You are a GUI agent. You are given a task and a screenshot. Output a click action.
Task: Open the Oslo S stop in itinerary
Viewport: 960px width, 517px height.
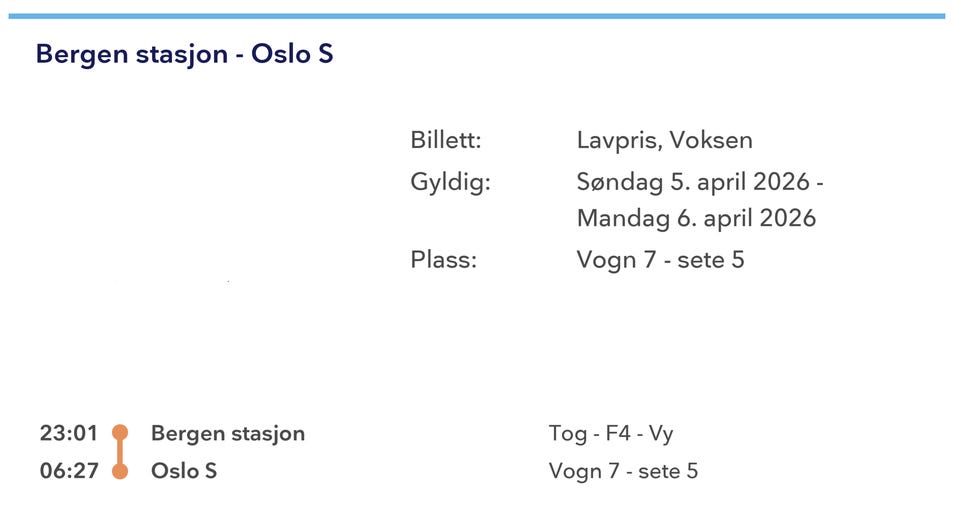(x=184, y=471)
